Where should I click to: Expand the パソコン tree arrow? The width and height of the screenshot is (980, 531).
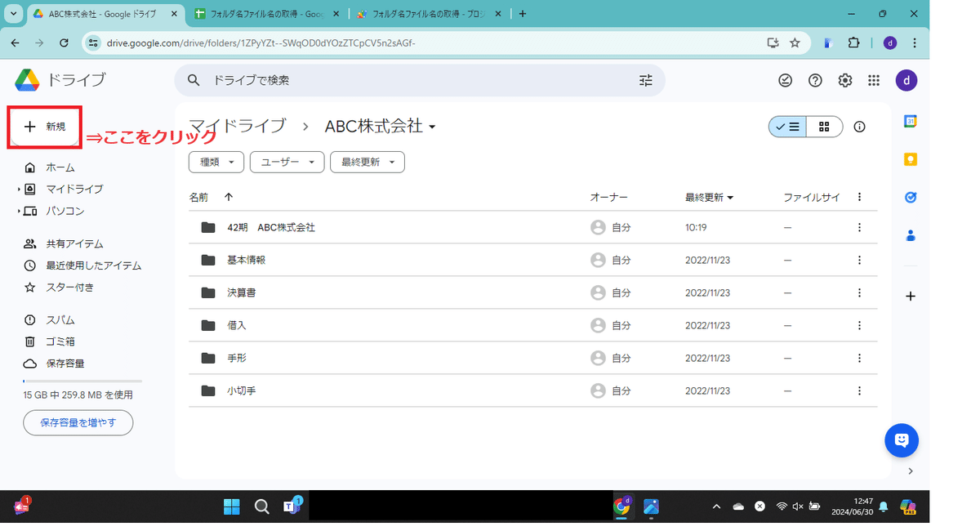pos(19,212)
